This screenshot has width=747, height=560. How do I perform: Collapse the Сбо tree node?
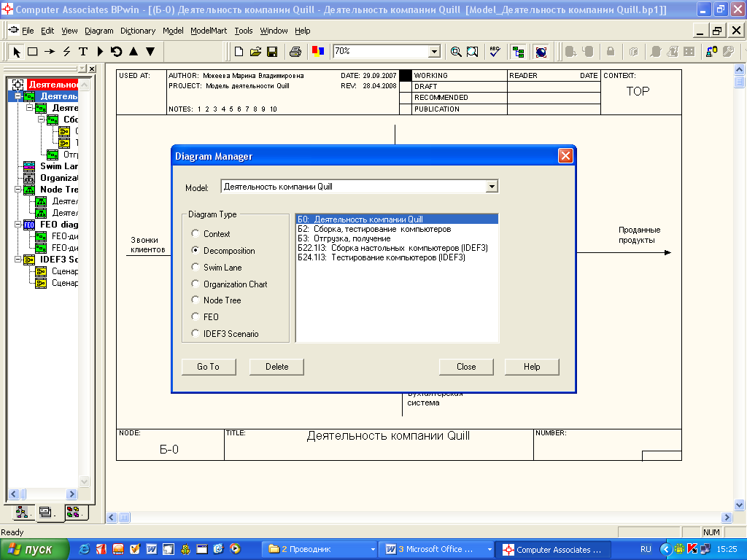point(42,120)
